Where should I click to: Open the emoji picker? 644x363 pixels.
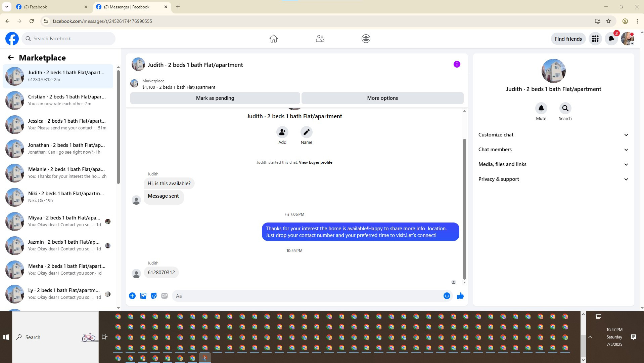tap(447, 296)
